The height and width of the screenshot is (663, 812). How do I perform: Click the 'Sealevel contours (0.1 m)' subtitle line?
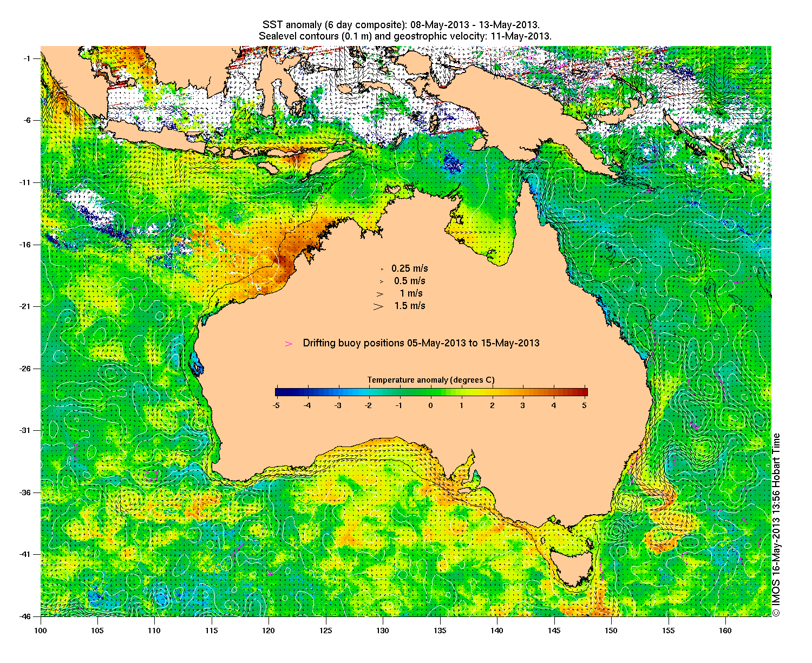pyautogui.click(x=405, y=36)
